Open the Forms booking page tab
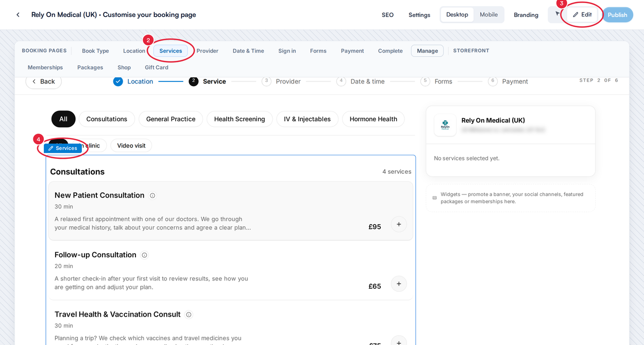 coord(318,51)
